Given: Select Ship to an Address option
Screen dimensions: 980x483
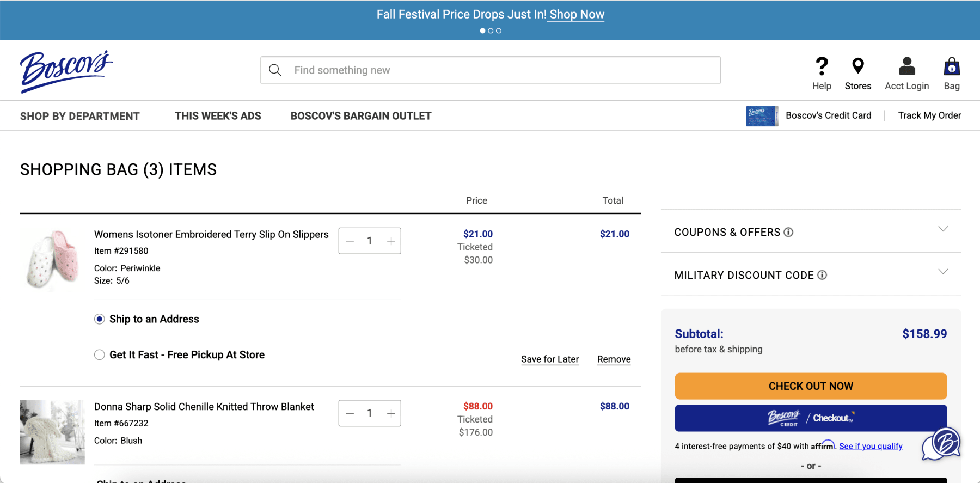Looking at the screenshot, I should click(100, 319).
